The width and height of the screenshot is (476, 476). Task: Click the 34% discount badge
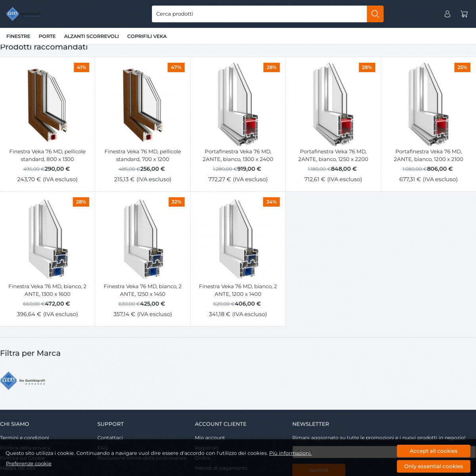[x=271, y=202]
